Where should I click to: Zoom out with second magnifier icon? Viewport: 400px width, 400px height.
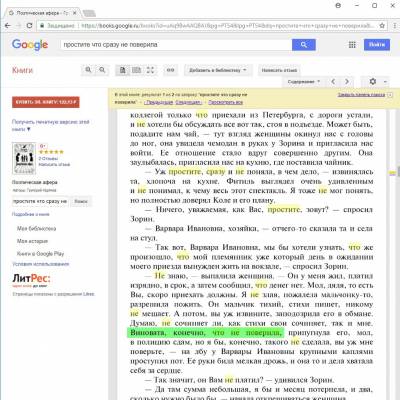102,70
